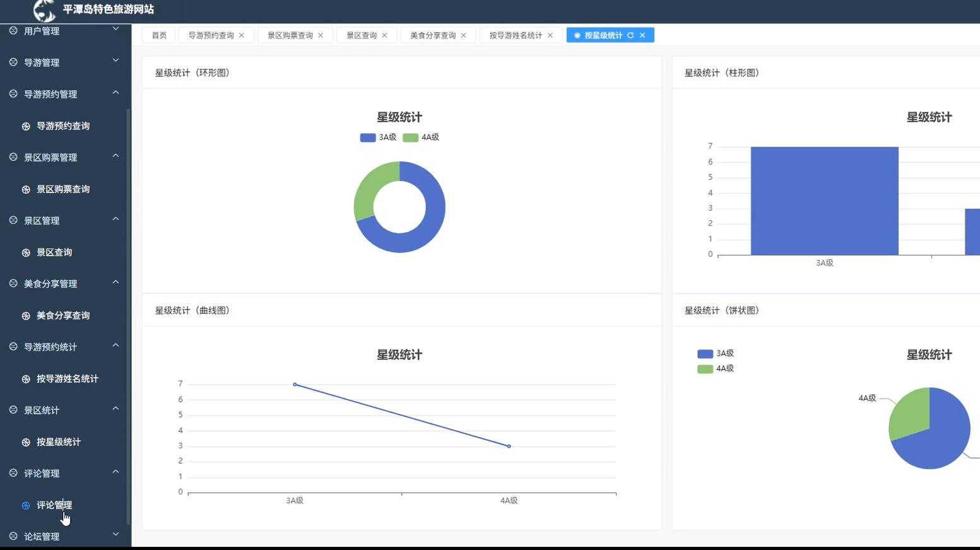
Task: Close the 导游预约查询 tab
Action: 242,35
